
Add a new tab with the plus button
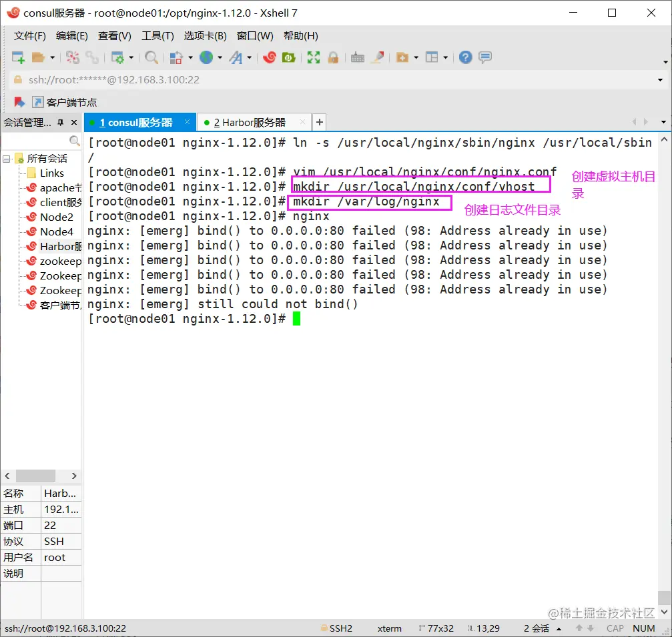319,123
